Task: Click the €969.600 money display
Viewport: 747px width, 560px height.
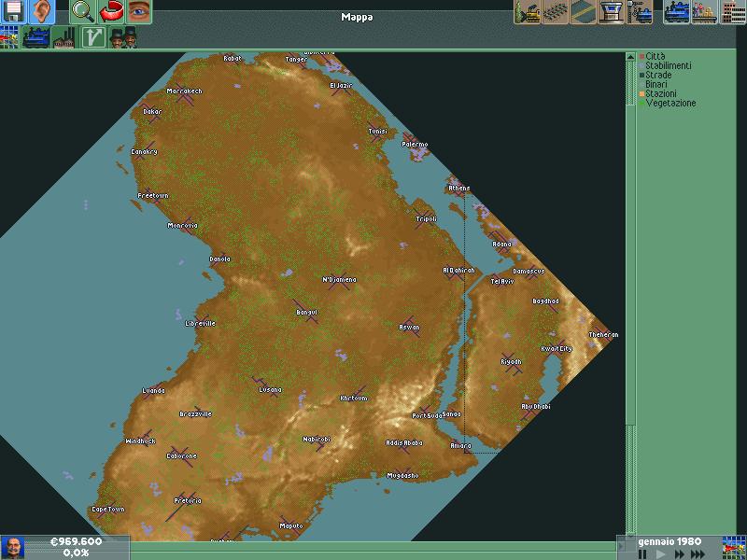Action: click(77, 542)
